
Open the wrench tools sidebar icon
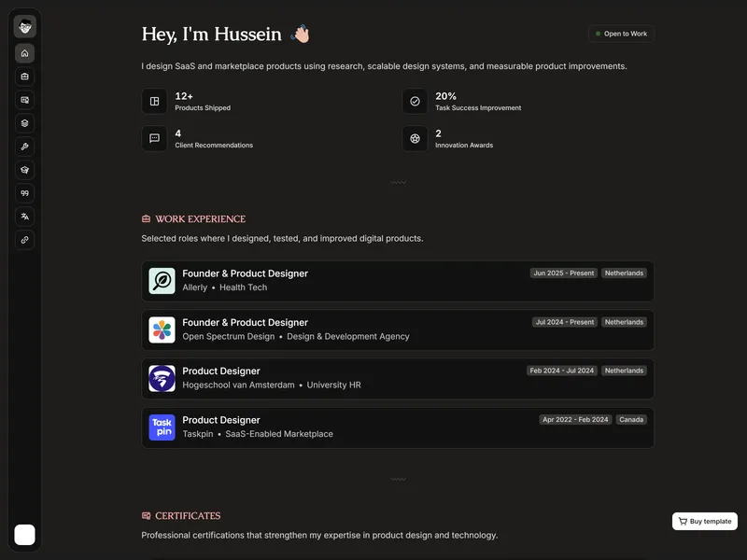[x=25, y=147]
